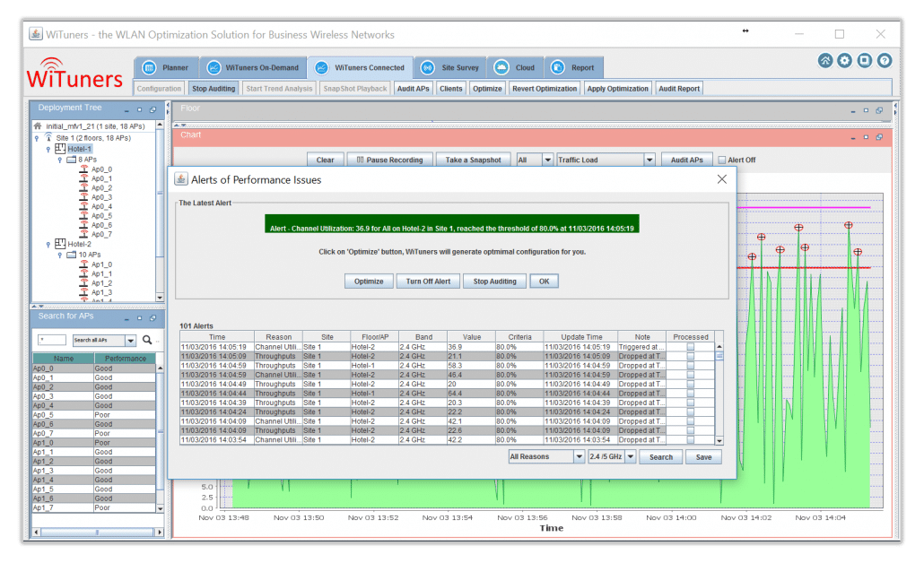The height and width of the screenshot is (563, 924).
Task: Close the Alerts of Performance Issues dialog
Action: click(x=722, y=179)
